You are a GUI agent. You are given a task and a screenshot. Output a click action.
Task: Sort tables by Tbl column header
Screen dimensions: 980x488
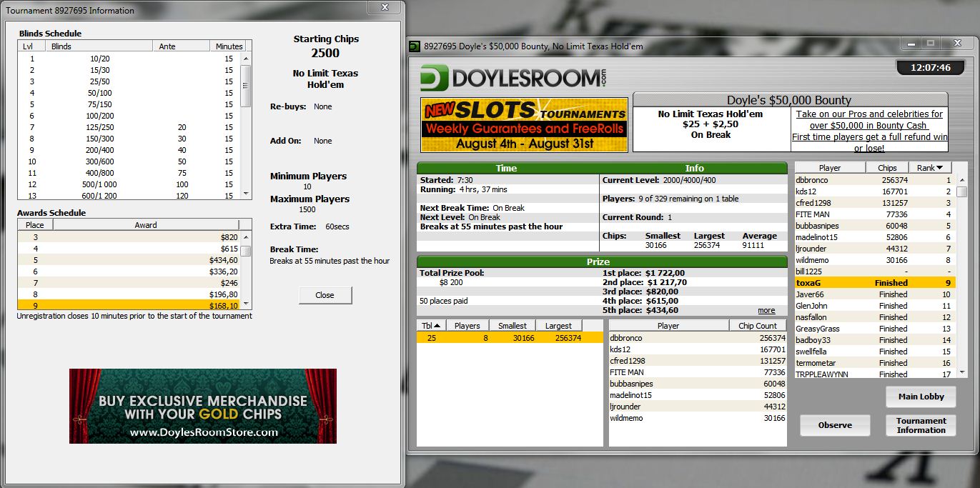click(431, 326)
